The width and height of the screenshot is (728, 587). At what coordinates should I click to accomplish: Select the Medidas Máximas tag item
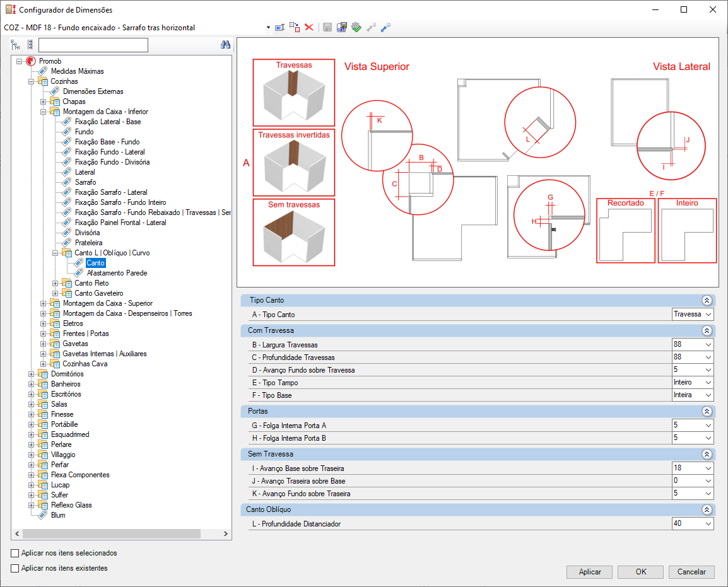click(77, 71)
